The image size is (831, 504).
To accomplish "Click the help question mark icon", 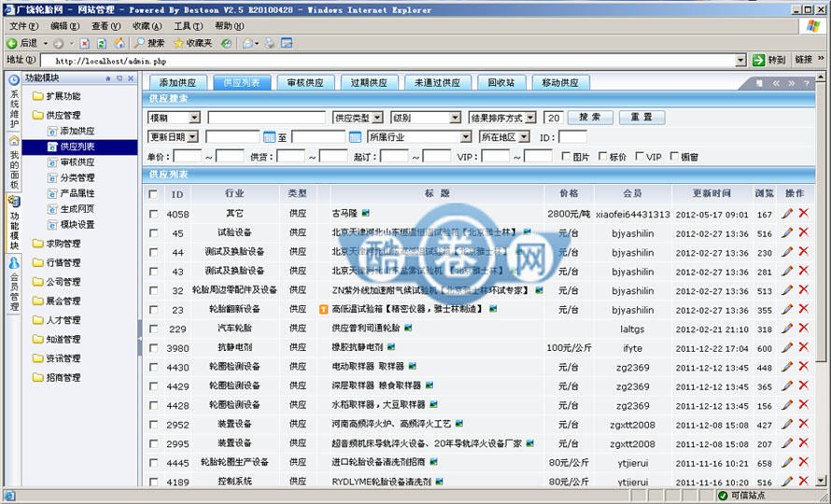I will (806, 83).
